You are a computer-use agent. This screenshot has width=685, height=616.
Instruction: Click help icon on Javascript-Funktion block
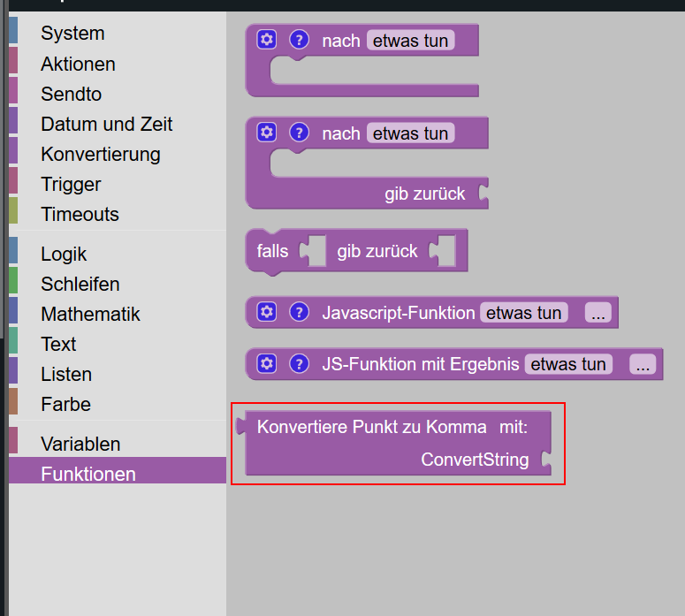(x=300, y=312)
